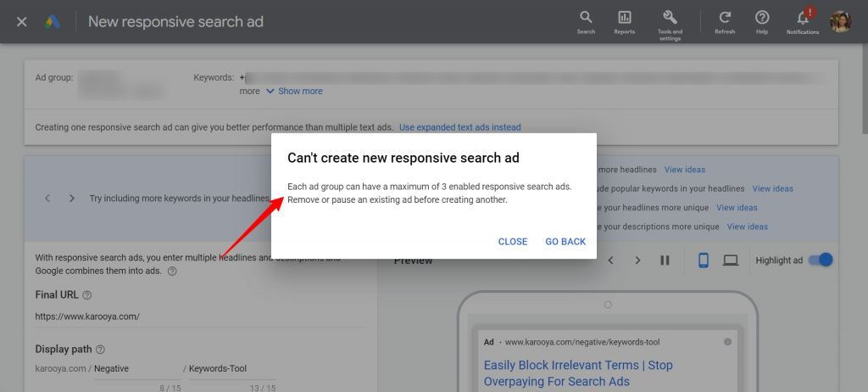Show previous ad preview with left arrow
This screenshot has width=868, height=392.
611,260
